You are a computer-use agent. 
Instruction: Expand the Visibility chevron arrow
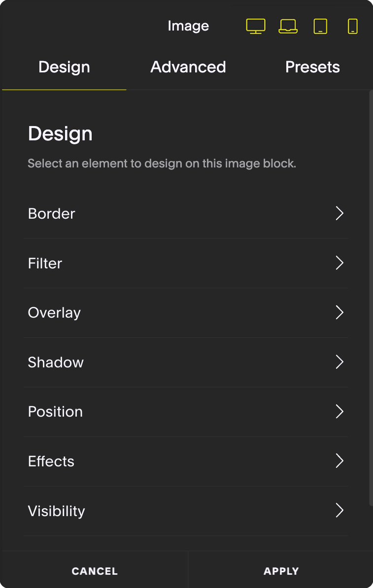[339, 510]
